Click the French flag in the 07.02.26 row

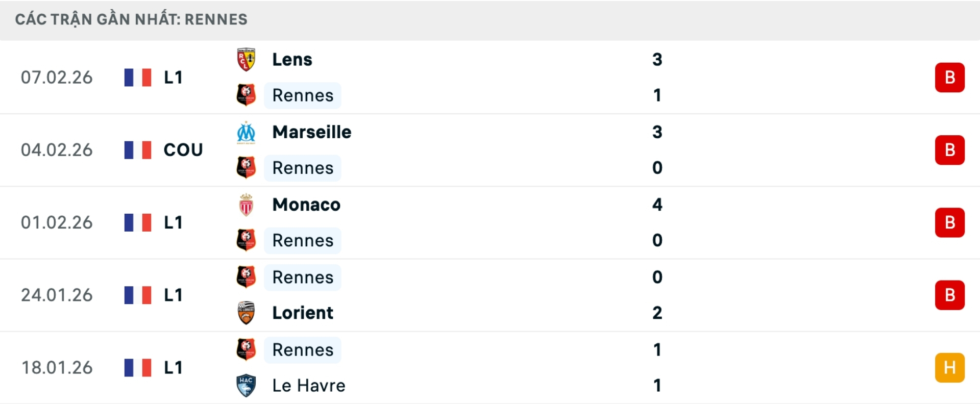138,77
